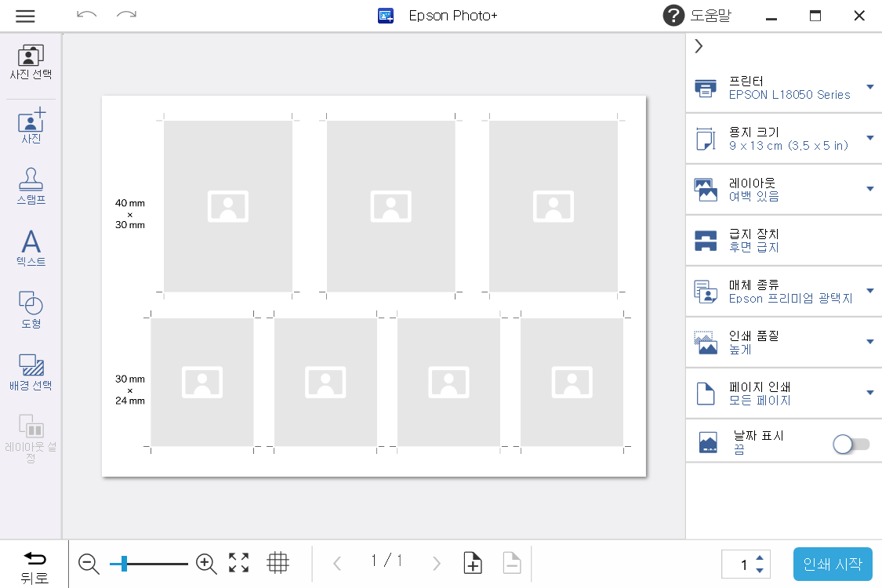
Task: Select second 30x24 mm photo frame
Action: [x=325, y=383]
